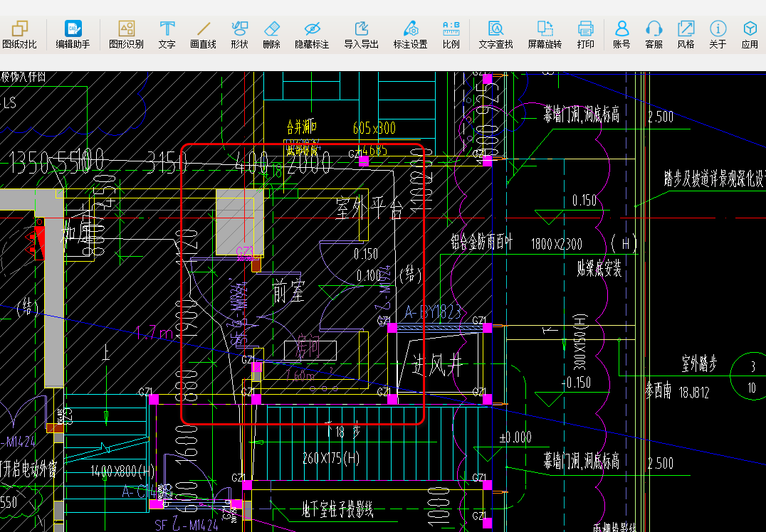Click the 比例 scale tool
Screen dimensions: 766x532
pyautogui.click(x=451, y=33)
